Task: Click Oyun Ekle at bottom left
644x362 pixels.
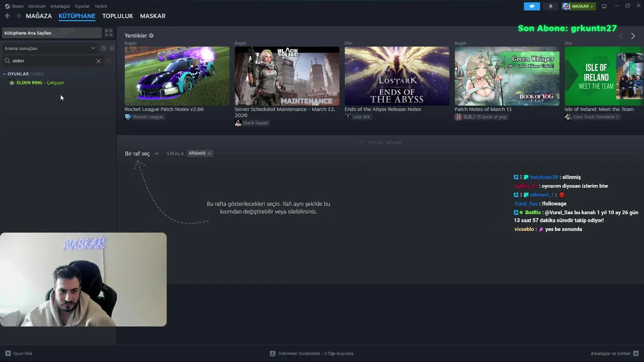Action: click(x=19, y=353)
